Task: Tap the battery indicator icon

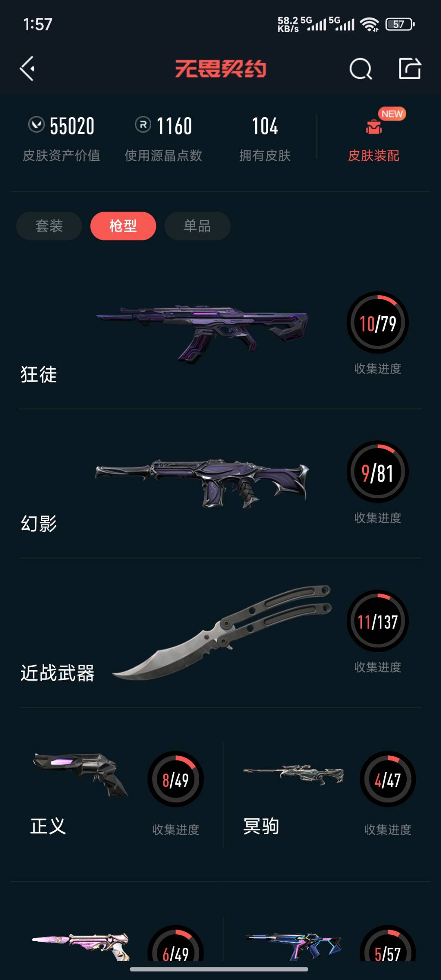Action: coord(400,24)
